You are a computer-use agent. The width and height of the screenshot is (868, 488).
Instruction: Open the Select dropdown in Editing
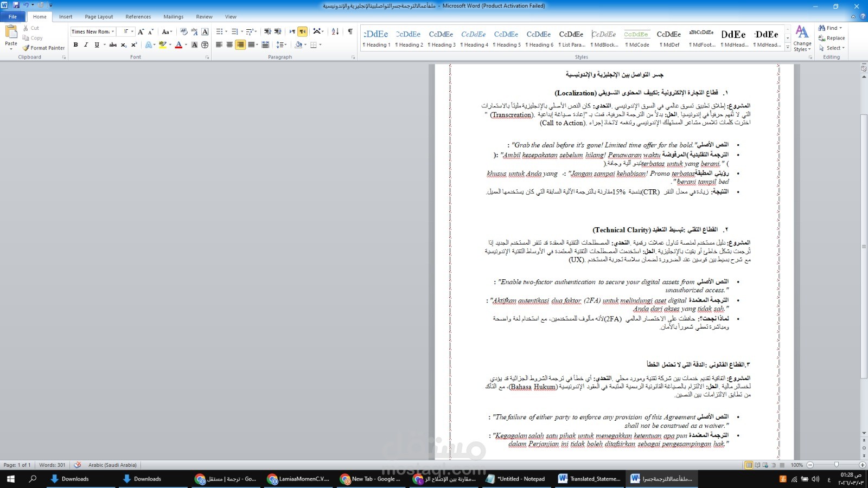point(832,48)
